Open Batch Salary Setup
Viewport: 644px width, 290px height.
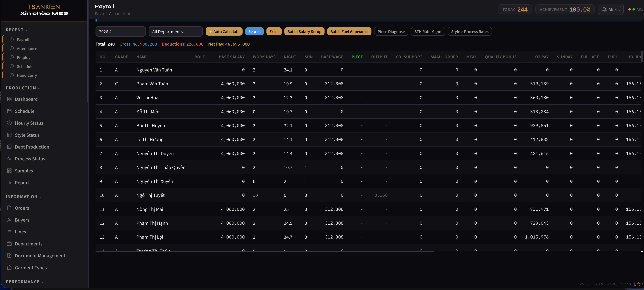tap(304, 32)
